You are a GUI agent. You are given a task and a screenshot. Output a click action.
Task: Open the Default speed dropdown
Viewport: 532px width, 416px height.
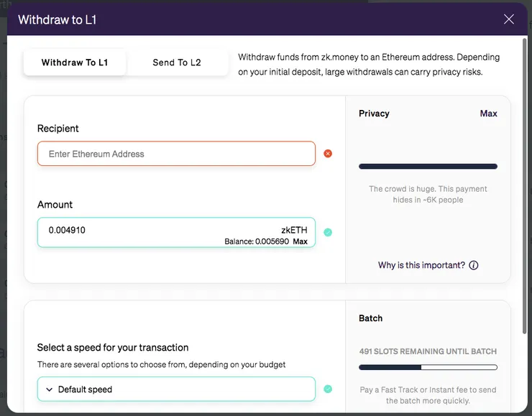coord(176,389)
